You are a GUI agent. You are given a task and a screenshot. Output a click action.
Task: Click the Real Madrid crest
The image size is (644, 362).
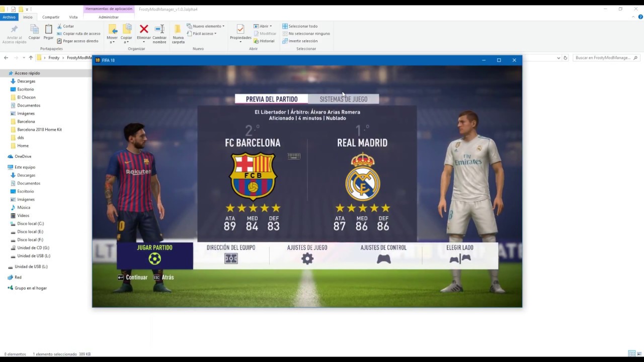[362, 176]
